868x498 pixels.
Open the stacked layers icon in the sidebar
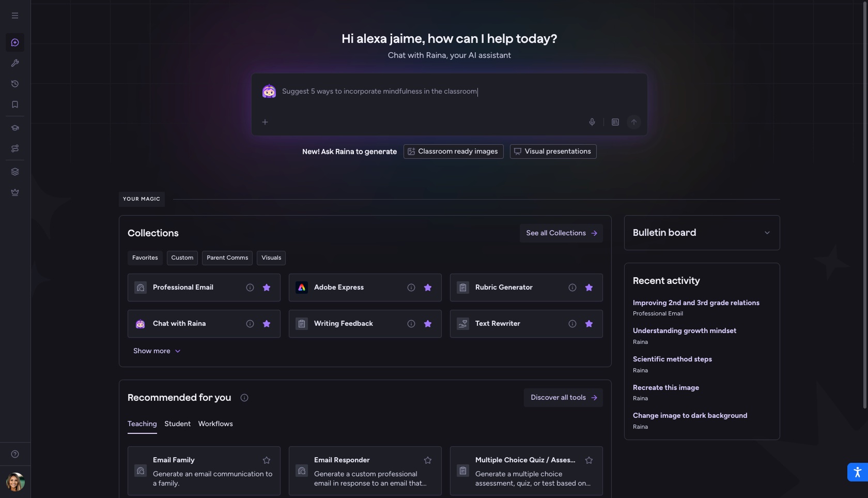coord(15,172)
